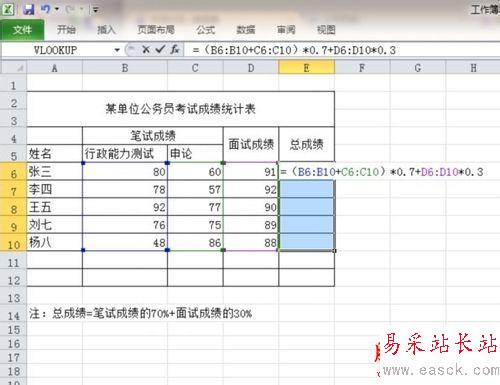Image resolution: width=500 pixels, height=385 pixels.
Task: Expand the Name Box function dropdown
Action: pos(117,50)
